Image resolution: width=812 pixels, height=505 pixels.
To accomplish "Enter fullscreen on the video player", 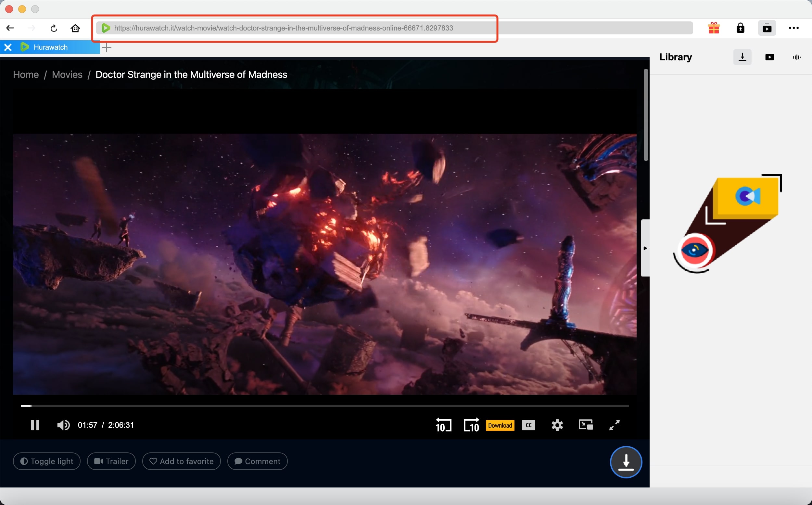I will pos(614,425).
